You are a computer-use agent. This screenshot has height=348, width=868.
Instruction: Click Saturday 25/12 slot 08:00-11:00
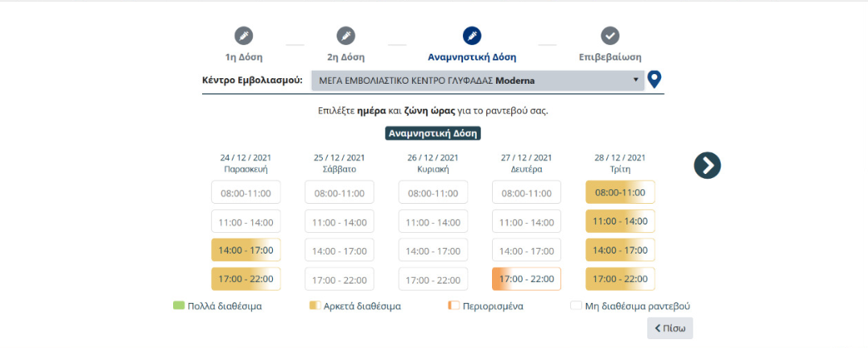click(x=339, y=193)
